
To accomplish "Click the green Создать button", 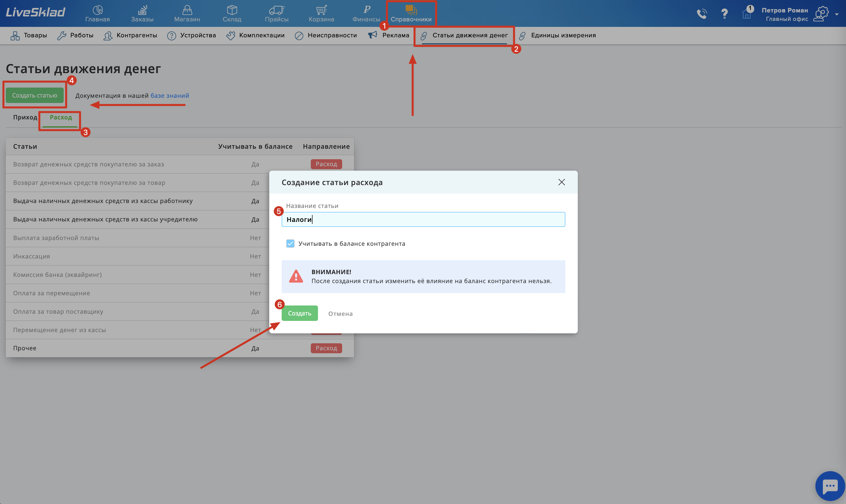I will (300, 313).
